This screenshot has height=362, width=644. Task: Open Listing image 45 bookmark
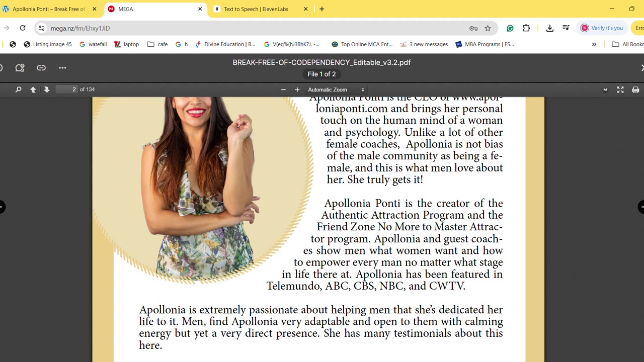(48, 44)
